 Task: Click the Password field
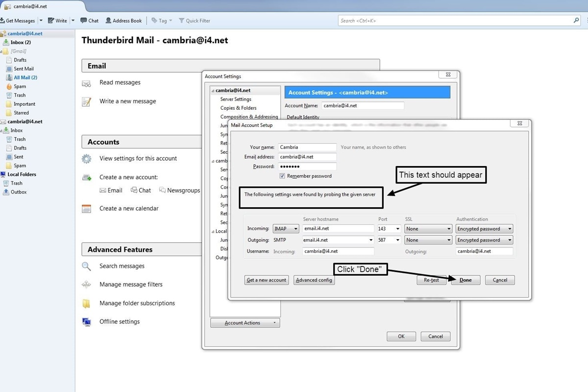click(307, 167)
